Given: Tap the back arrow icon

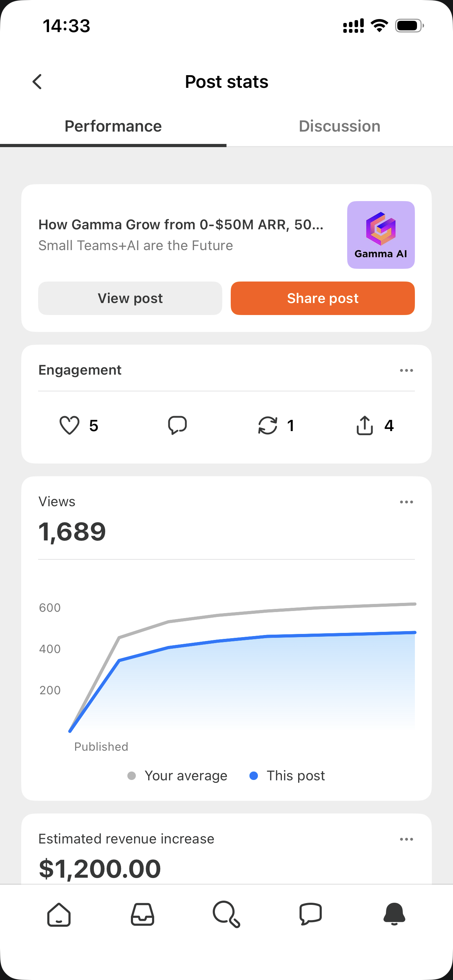Looking at the screenshot, I should point(37,82).
